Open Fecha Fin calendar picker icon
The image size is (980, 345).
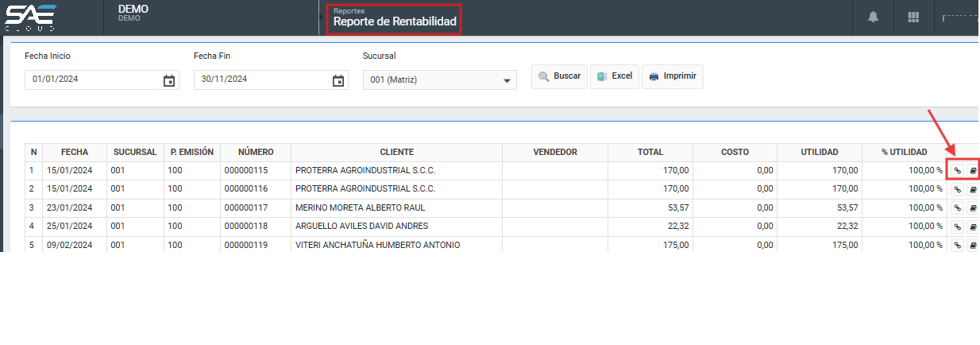click(x=338, y=80)
